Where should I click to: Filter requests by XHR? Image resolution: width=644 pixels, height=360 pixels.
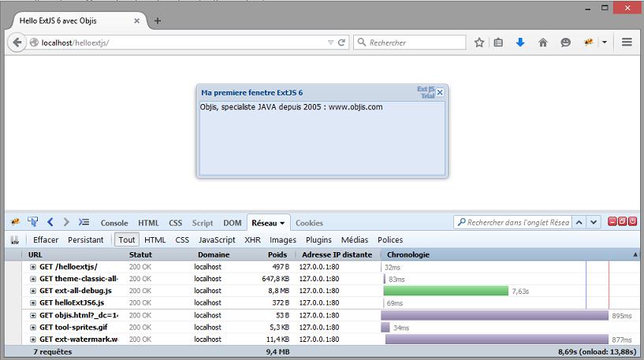[x=252, y=239]
